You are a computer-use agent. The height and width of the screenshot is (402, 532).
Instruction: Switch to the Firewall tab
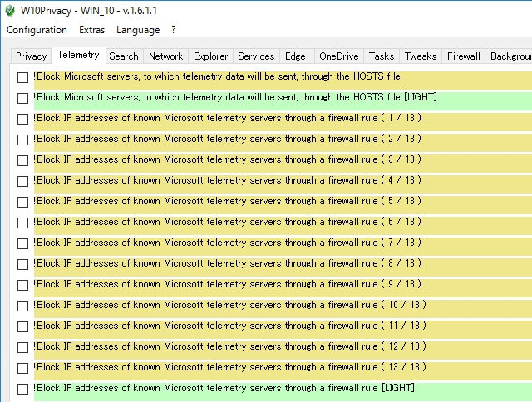tap(464, 56)
